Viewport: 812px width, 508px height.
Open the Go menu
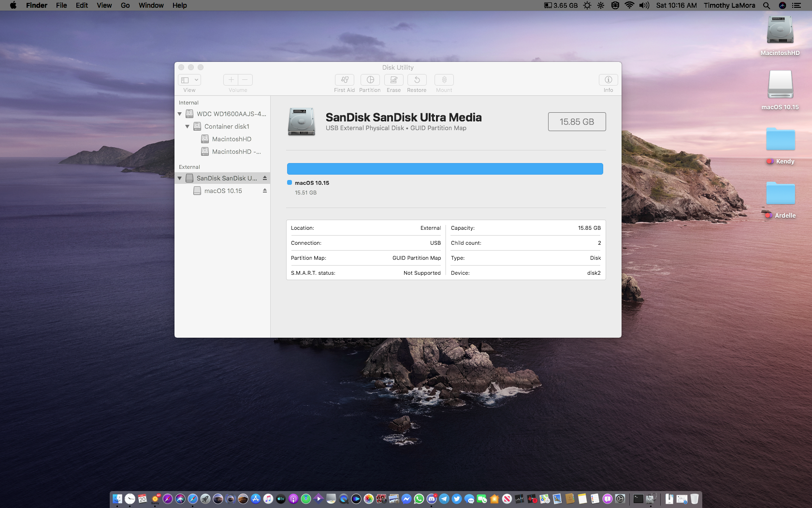pos(125,5)
